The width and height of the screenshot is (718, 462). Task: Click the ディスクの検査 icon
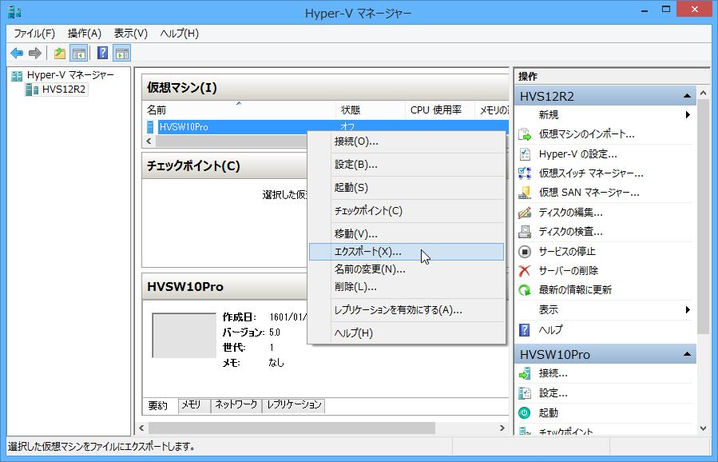[x=525, y=232]
